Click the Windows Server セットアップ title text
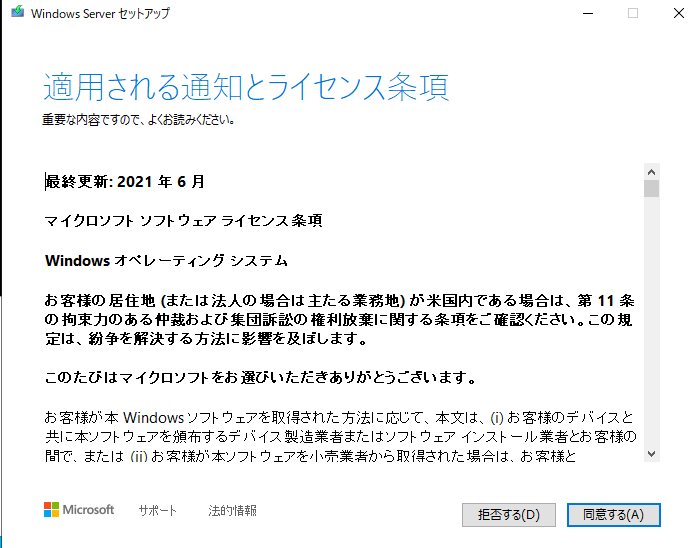 (x=100, y=13)
